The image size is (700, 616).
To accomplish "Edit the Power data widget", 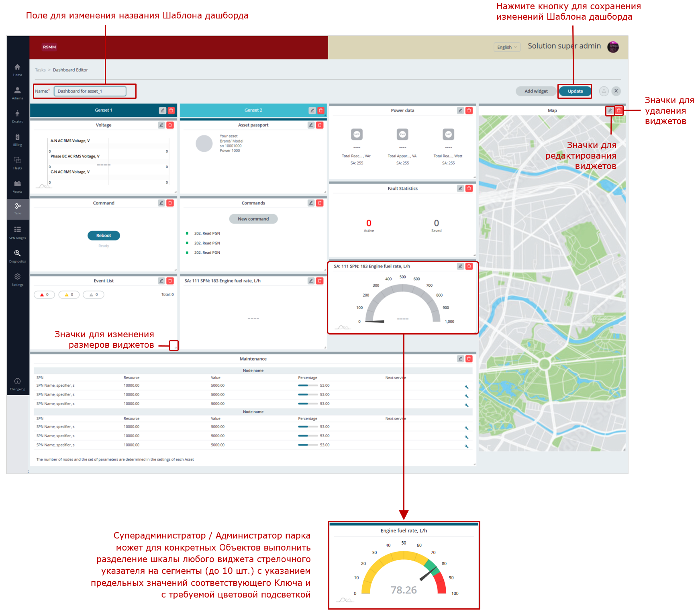I will [460, 110].
